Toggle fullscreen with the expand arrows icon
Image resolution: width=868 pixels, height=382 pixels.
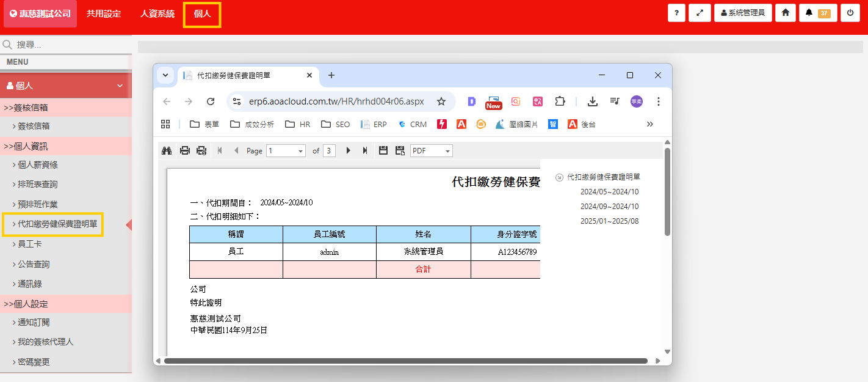pyautogui.click(x=700, y=13)
